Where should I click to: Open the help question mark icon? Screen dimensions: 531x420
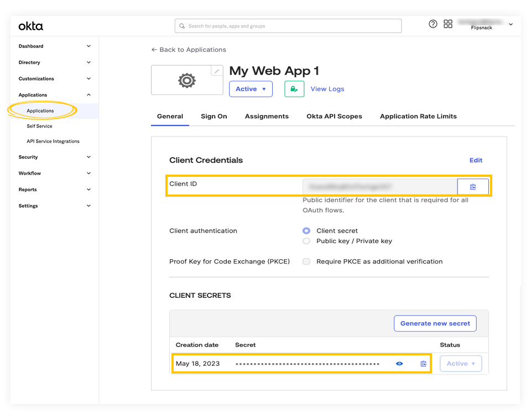click(x=433, y=24)
